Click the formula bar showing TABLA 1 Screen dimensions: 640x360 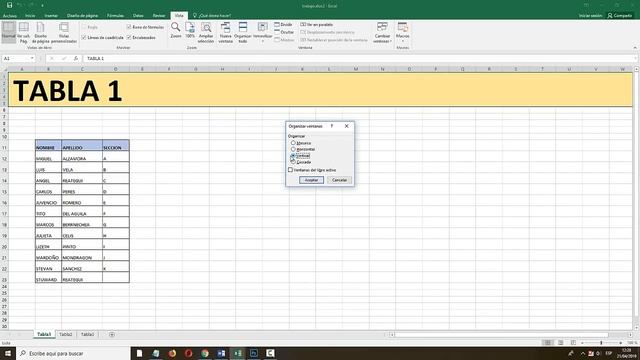359,58
